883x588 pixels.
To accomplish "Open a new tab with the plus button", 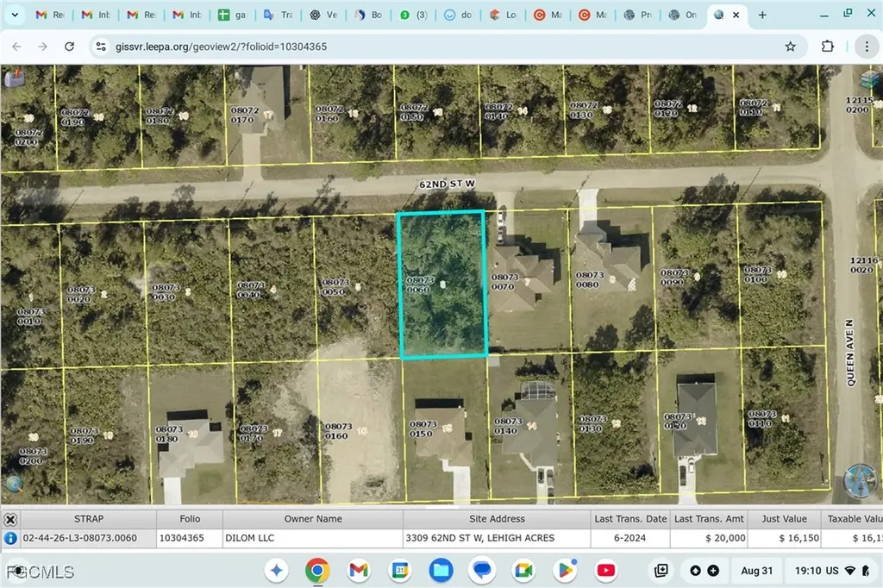I will coord(762,15).
